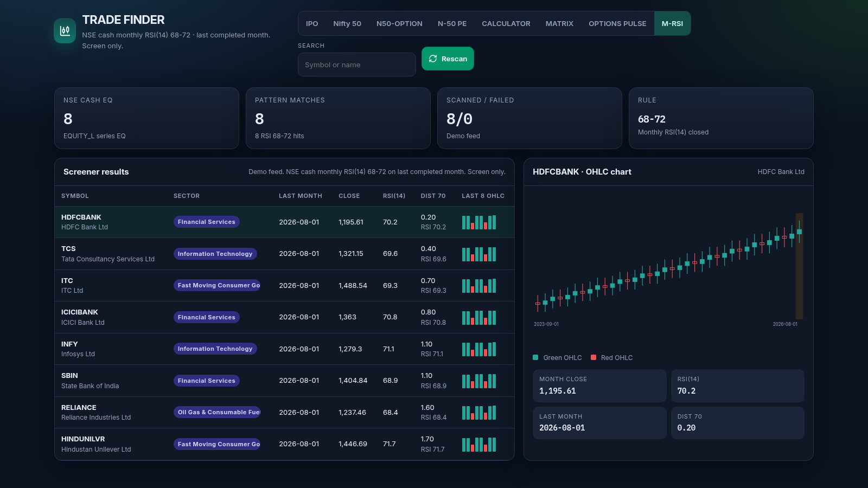Open the OPTIONS PULSE tab
This screenshot has height=488, width=868.
[x=617, y=23]
